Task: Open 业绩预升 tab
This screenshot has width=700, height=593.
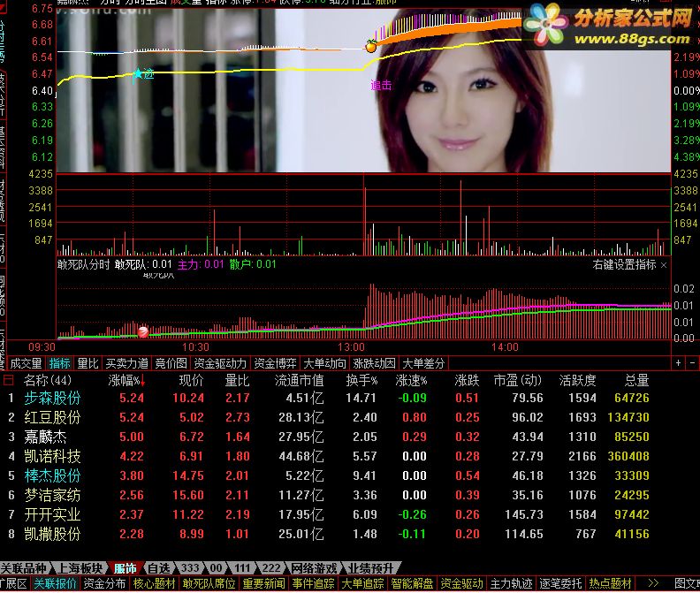Action: [x=370, y=568]
